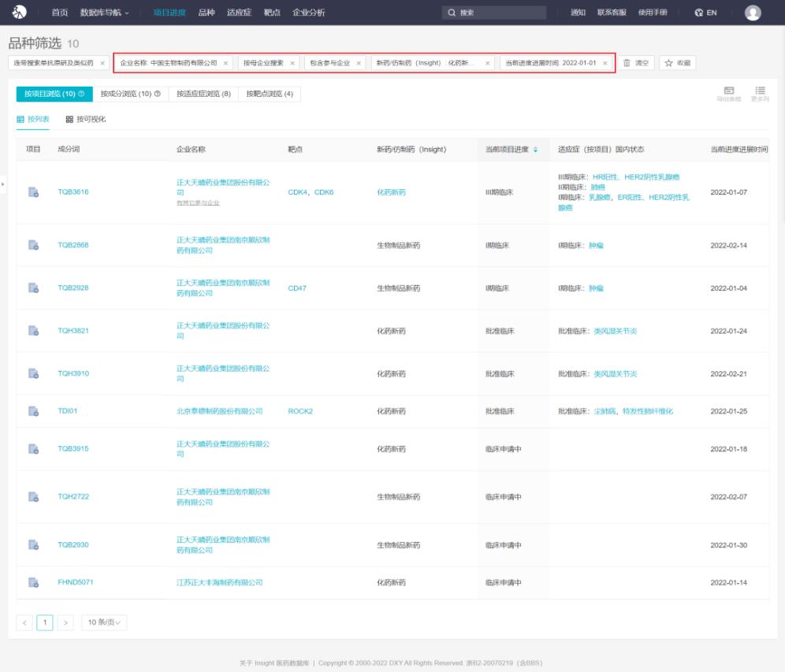Open the 10 条/页 page size dropdown
The width and height of the screenshot is (785, 672).
pos(104,622)
